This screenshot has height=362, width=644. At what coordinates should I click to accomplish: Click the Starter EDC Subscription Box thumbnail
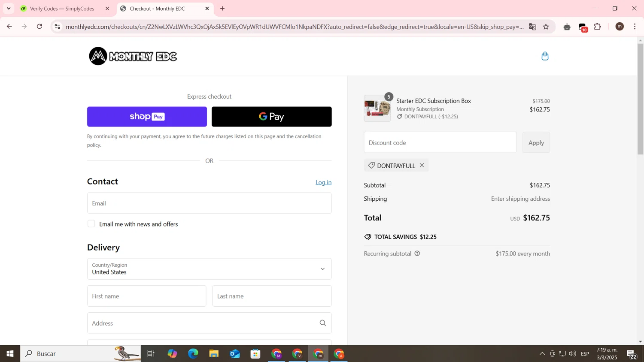click(377, 109)
